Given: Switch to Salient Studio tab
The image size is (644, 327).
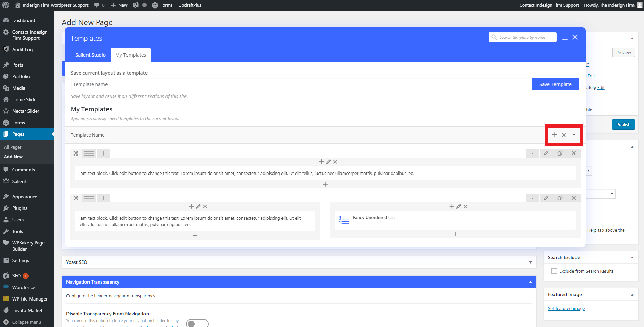Looking at the screenshot, I should (90, 55).
